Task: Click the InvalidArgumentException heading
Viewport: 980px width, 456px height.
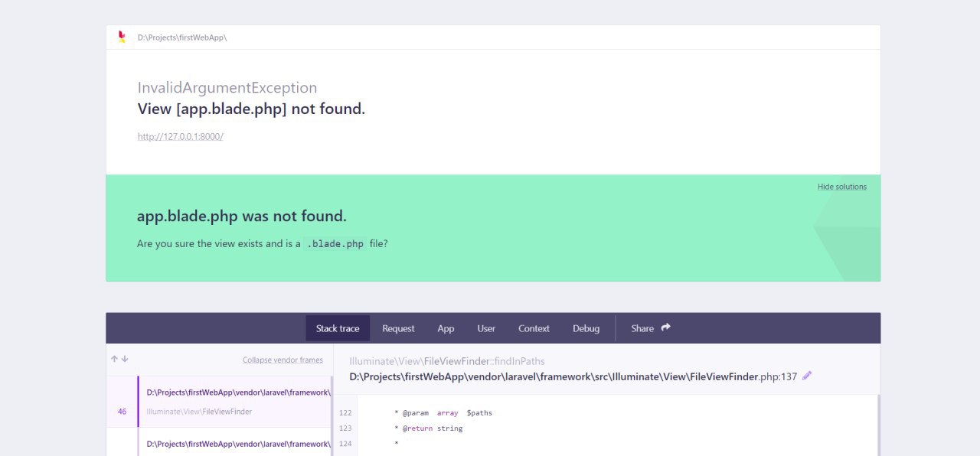Action: [227, 88]
